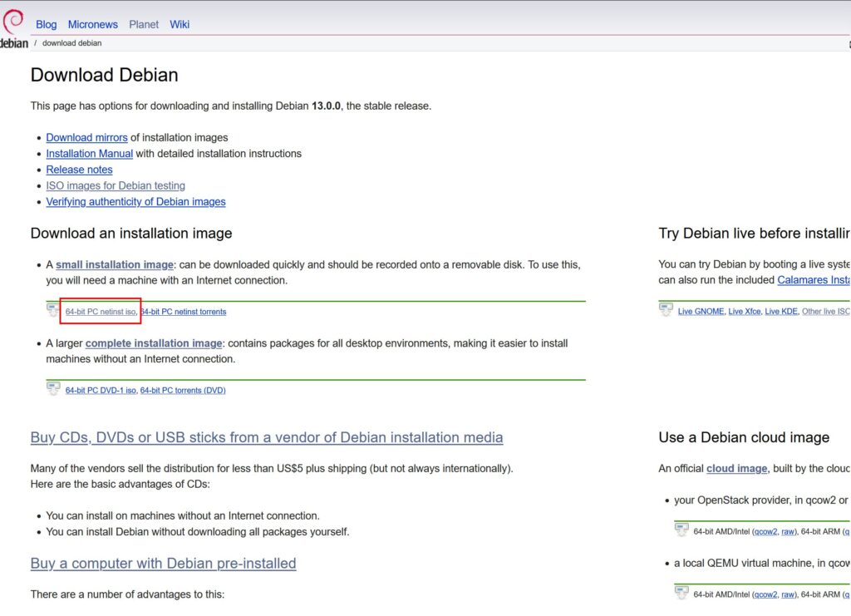Screen dimensions: 851x616
Task: View the Release notes link
Action: coord(79,170)
